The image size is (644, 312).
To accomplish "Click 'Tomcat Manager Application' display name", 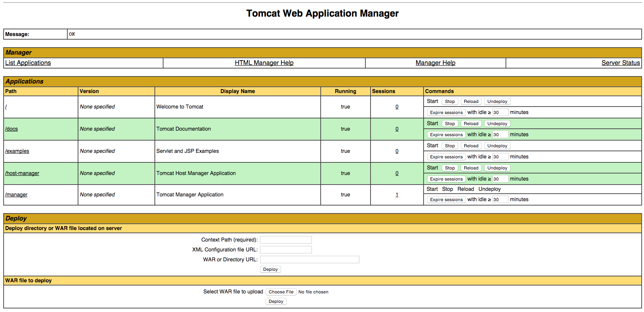I will (190, 195).
